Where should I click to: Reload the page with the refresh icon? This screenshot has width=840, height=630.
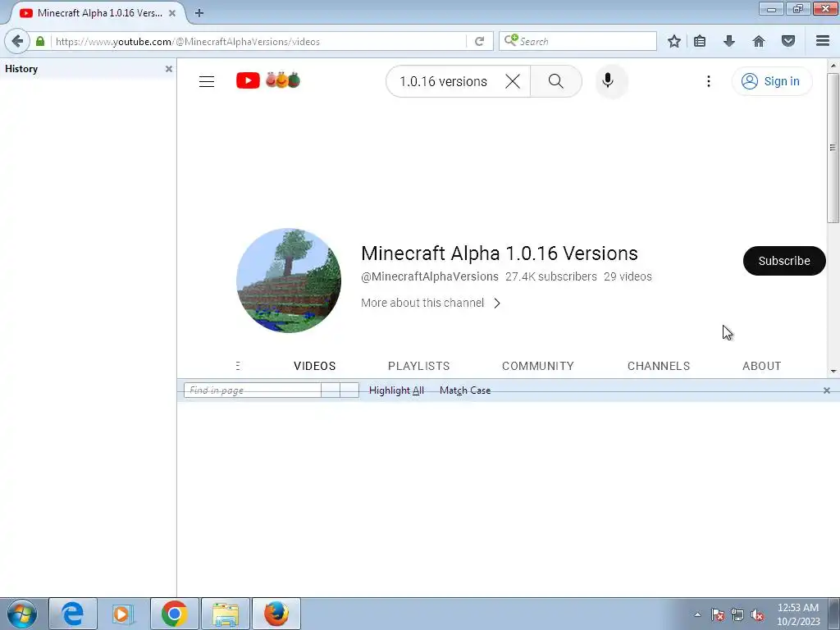coord(479,41)
